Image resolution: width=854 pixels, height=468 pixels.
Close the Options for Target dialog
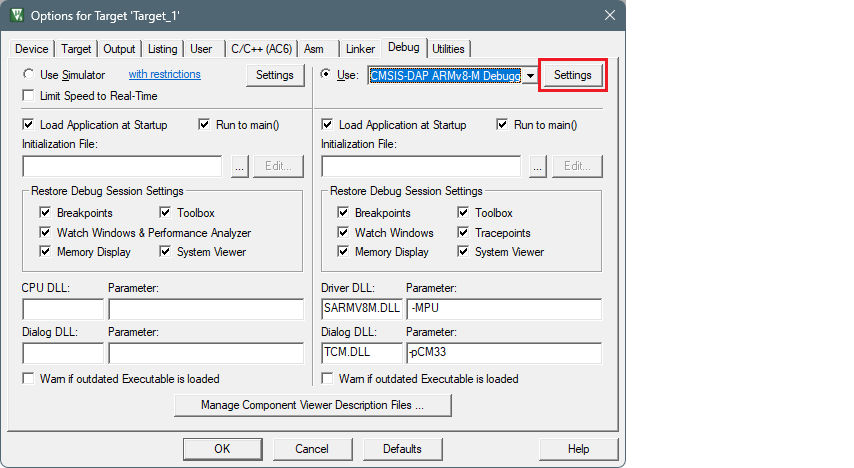pos(609,15)
